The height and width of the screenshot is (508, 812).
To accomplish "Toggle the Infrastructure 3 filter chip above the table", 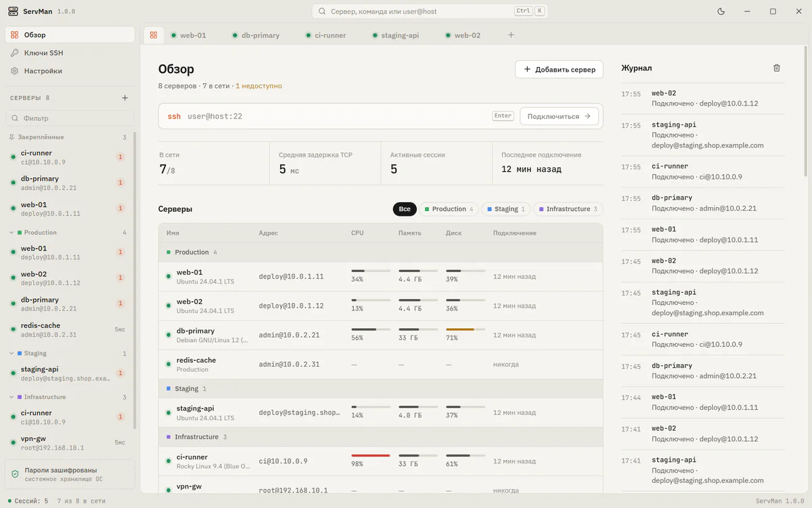I will click(568, 209).
